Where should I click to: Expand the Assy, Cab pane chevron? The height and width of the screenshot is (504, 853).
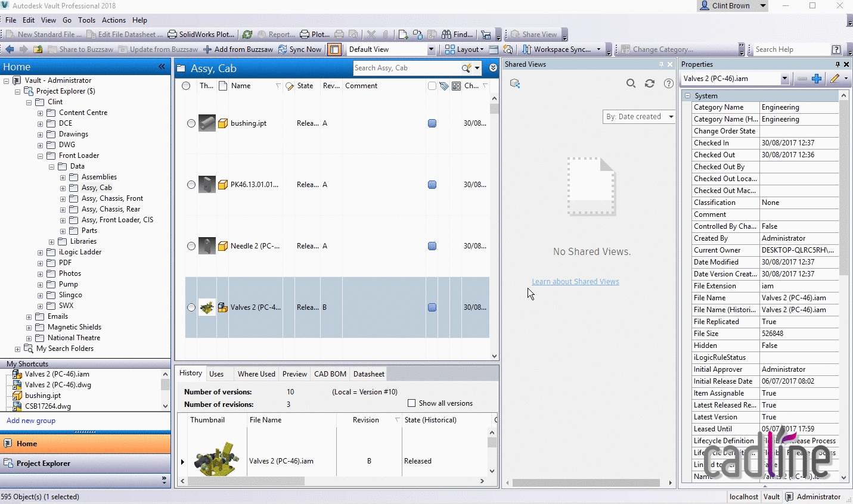pos(493,68)
